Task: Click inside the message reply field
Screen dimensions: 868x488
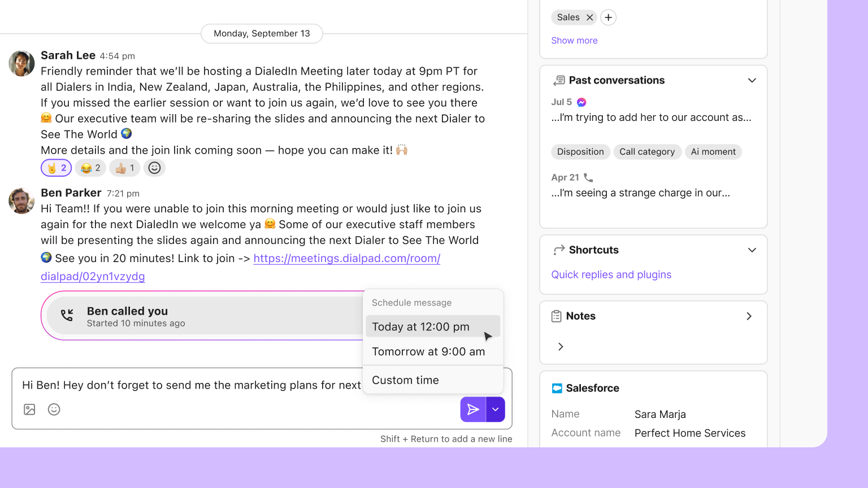Action: [226, 385]
